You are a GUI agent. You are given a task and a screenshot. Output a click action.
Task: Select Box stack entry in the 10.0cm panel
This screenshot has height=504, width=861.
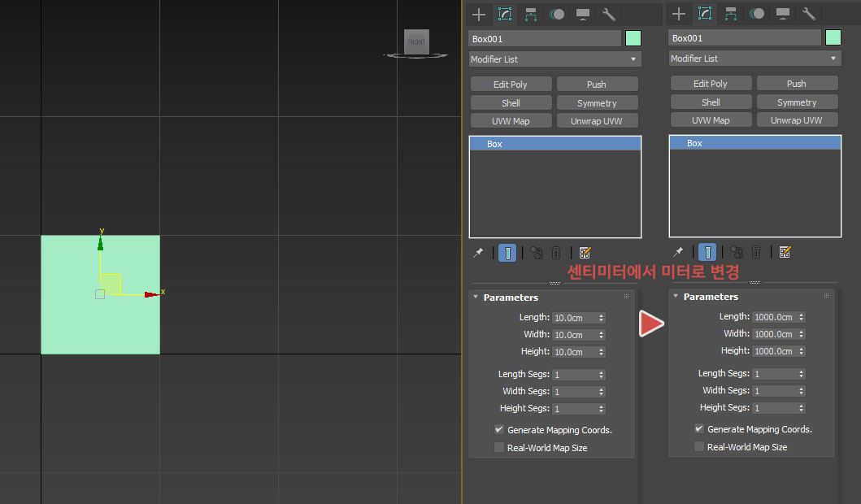pyautogui.click(x=555, y=144)
